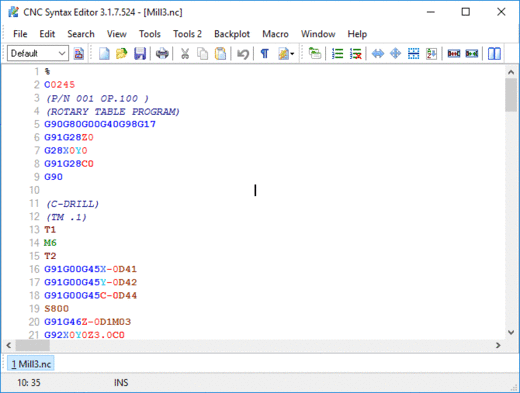
Task: Open the Default syntax dropdown
Action: pos(38,53)
